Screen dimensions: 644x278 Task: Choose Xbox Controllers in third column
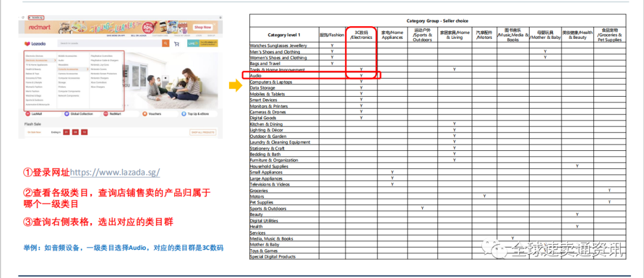98,82
